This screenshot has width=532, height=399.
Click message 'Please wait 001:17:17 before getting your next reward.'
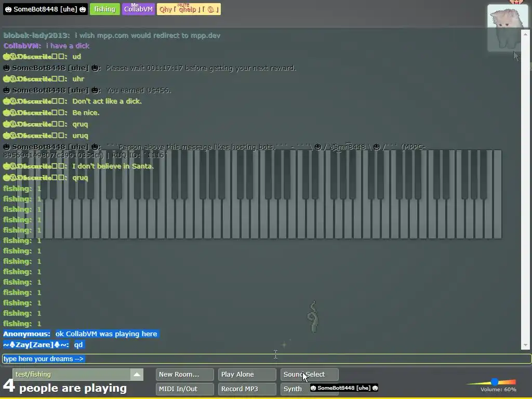click(x=201, y=68)
